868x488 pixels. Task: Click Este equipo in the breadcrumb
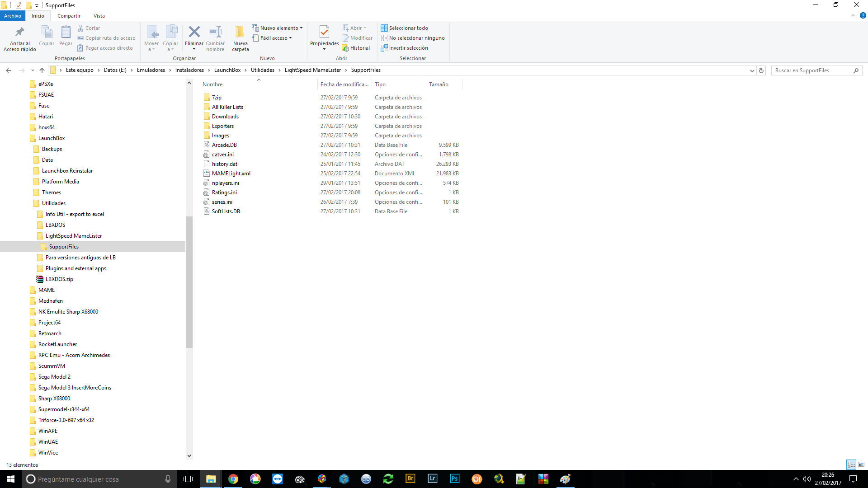(x=80, y=70)
